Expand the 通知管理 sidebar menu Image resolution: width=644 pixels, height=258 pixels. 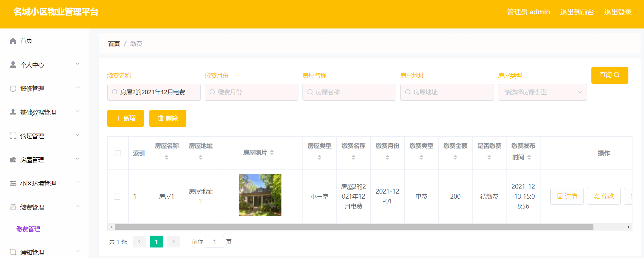point(77,251)
